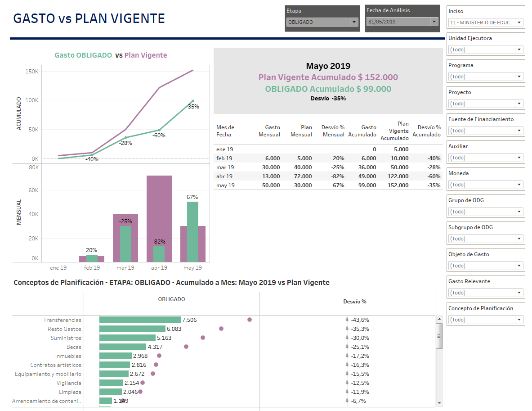Click the 'Plan Mensual' column header
The height and width of the screenshot is (411, 532).
coord(301,131)
